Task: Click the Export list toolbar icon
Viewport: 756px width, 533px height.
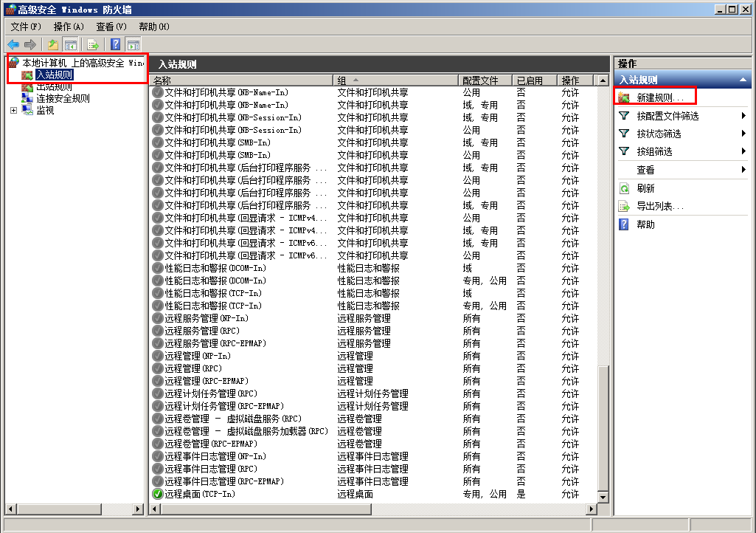Action: (93, 44)
